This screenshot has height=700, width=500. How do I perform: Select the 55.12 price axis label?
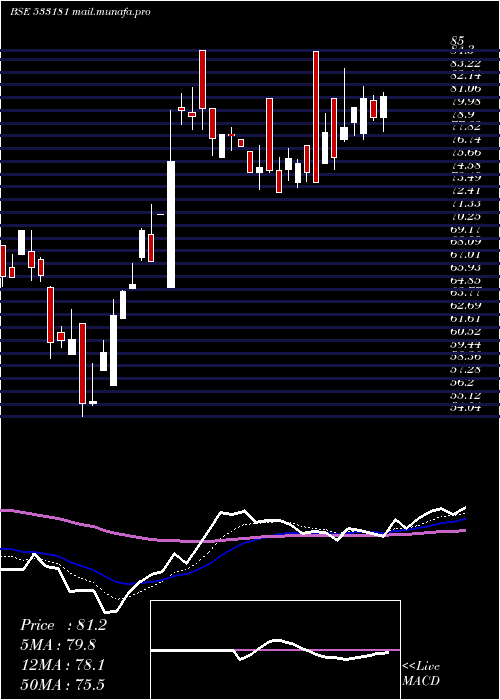pos(465,395)
